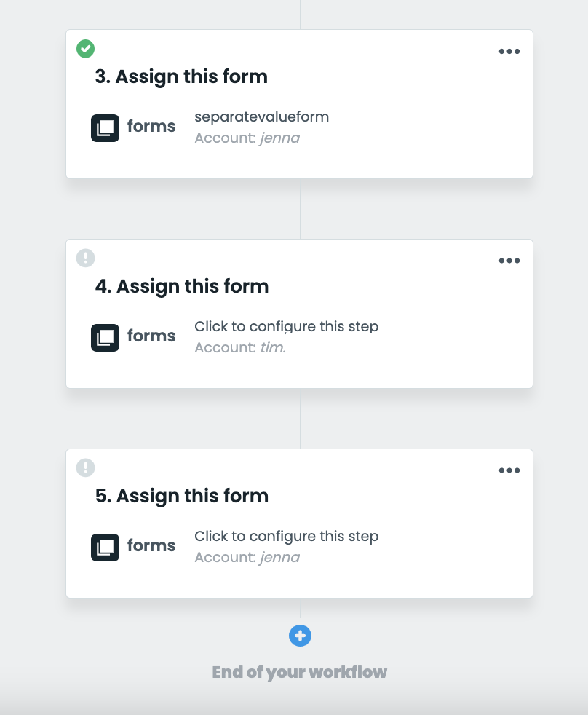This screenshot has height=715, width=588.
Task: Select the '3. Assign this form' title
Action: click(181, 76)
